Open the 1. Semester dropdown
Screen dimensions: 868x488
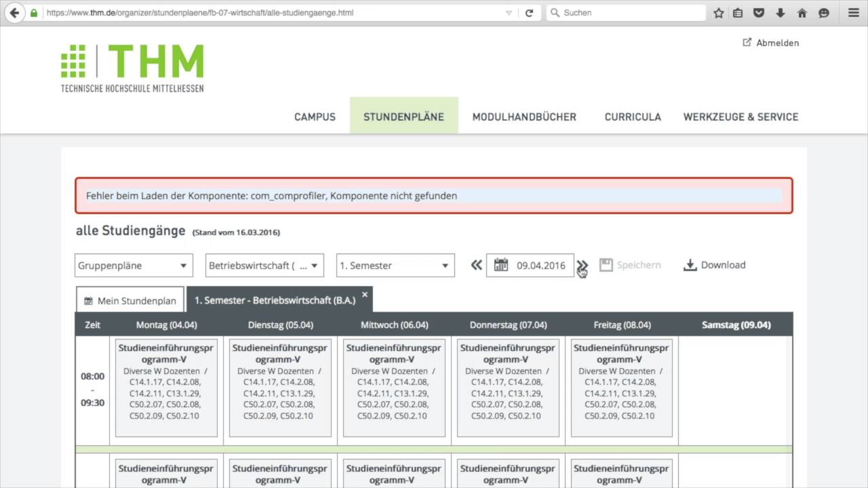[x=395, y=266]
